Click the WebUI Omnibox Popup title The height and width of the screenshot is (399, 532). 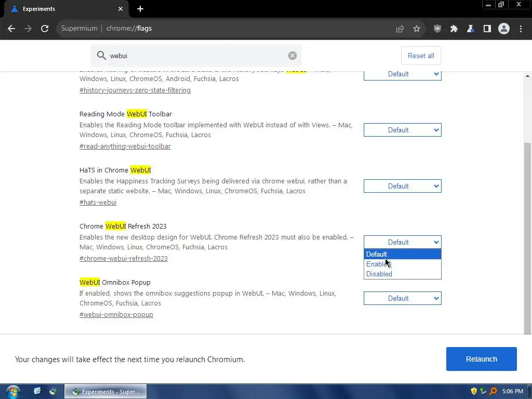(115, 282)
